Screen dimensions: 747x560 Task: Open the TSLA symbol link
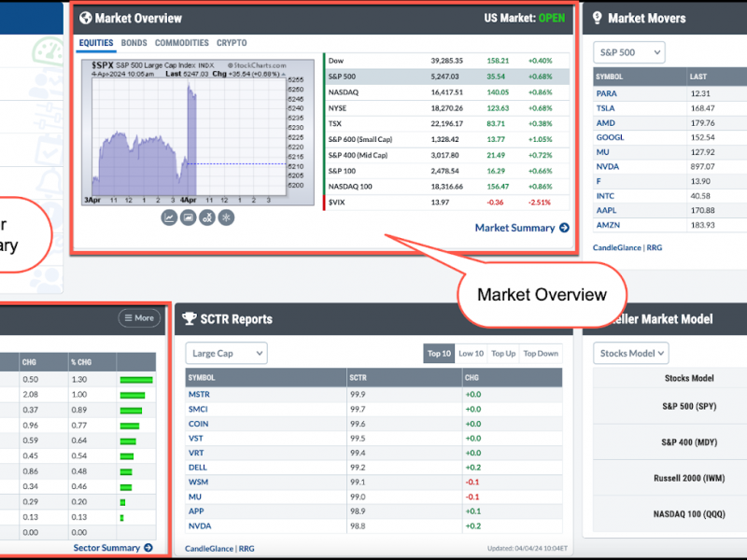click(x=605, y=108)
